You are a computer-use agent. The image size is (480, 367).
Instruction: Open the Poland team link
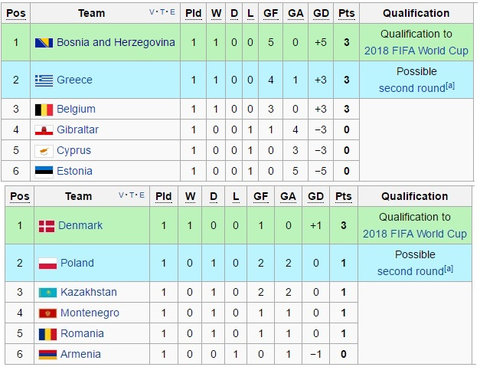point(77,263)
